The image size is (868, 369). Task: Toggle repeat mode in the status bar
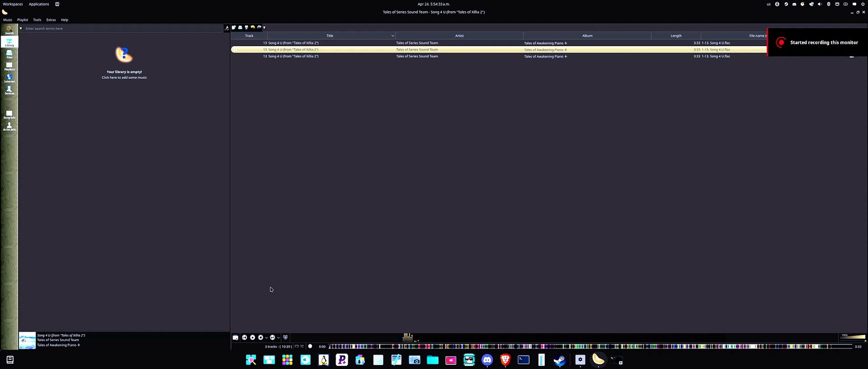point(296,346)
